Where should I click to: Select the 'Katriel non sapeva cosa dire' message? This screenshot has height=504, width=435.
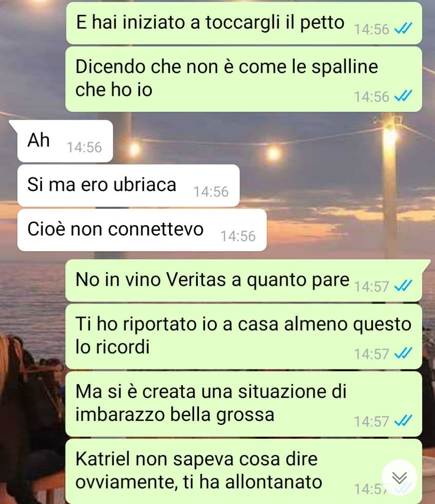tap(244, 471)
